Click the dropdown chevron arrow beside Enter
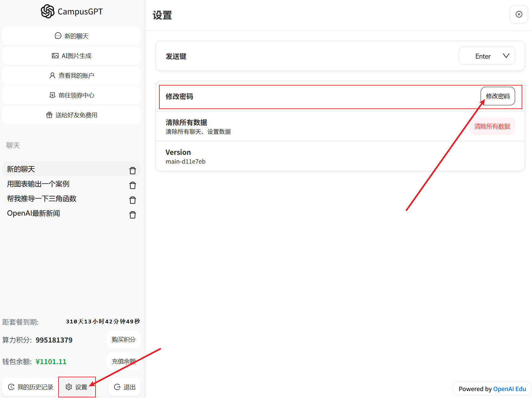This screenshot has height=398, width=532. coord(506,56)
